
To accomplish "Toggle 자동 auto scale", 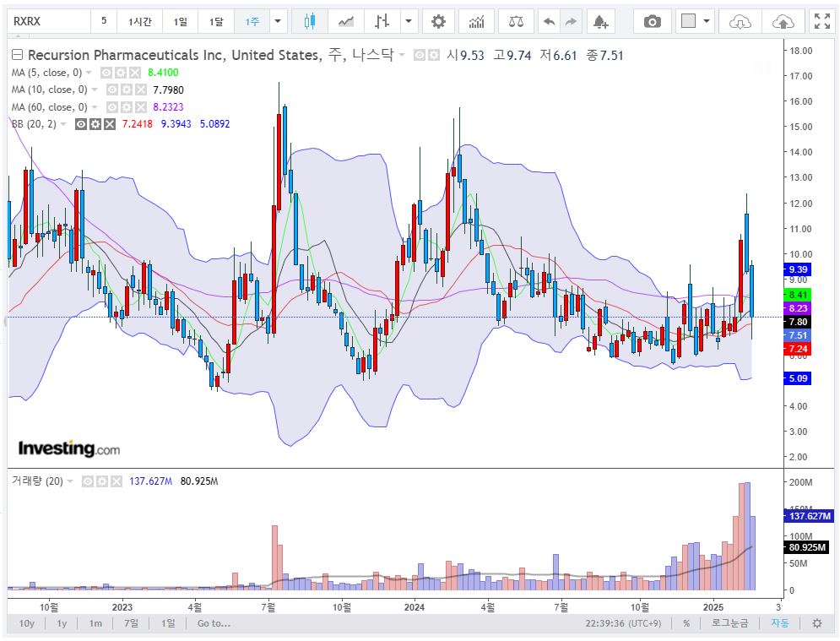I will click(x=779, y=623).
